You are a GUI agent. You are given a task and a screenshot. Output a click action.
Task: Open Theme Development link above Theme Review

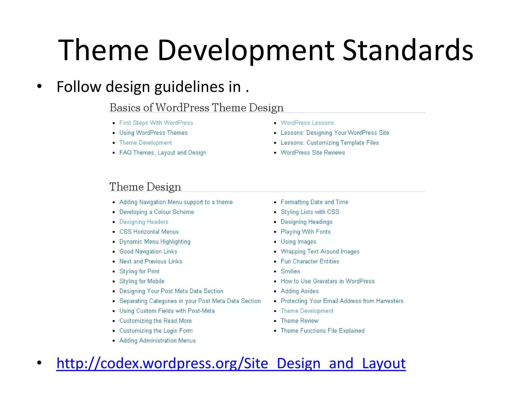tap(307, 311)
